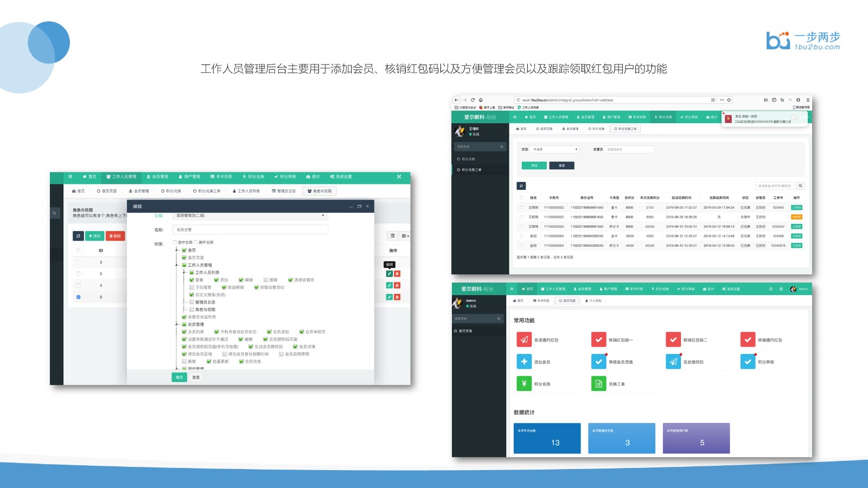The height and width of the screenshot is (488, 868).
Task: Open the 状态 dropdown showing 不选择
Action: tap(555, 149)
